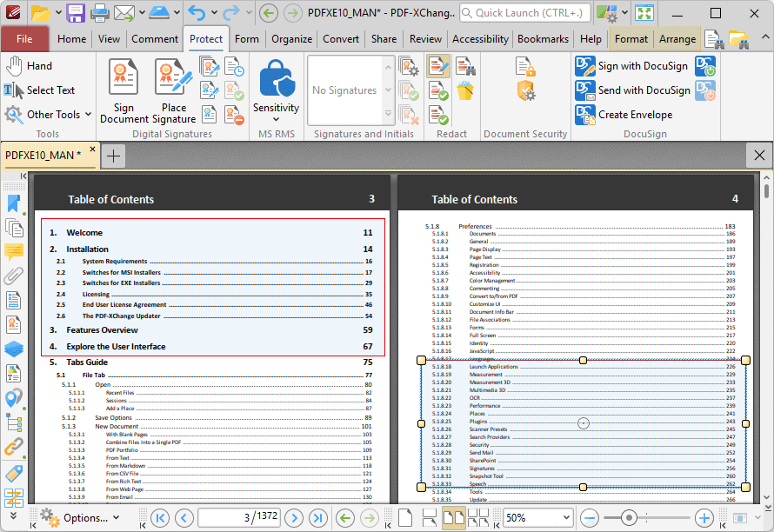Screen dimensions: 774x532
Task: Select the Hand tool
Action: tap(29, 66)
